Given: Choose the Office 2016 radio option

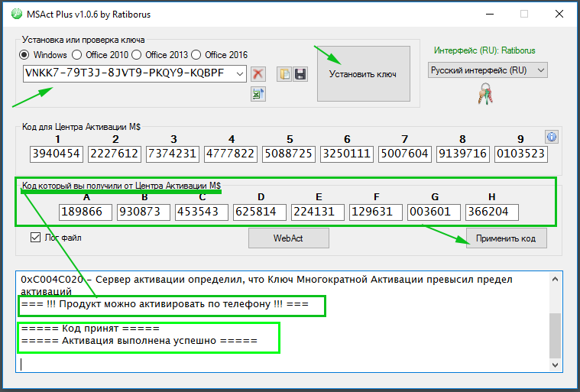Looking at the screenshot, I should (196, 54).
